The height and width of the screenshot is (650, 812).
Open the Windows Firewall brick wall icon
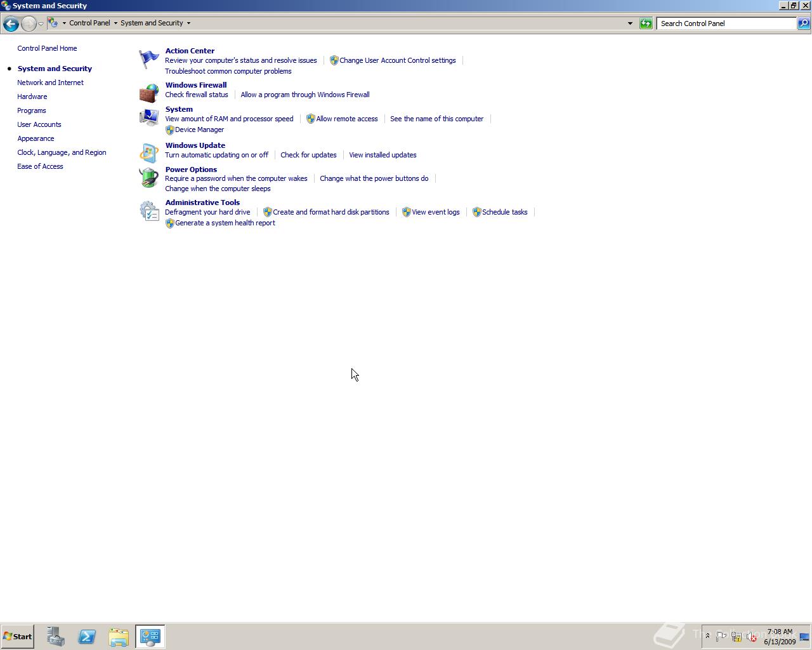pyautogui.click(x=149, y=93)
